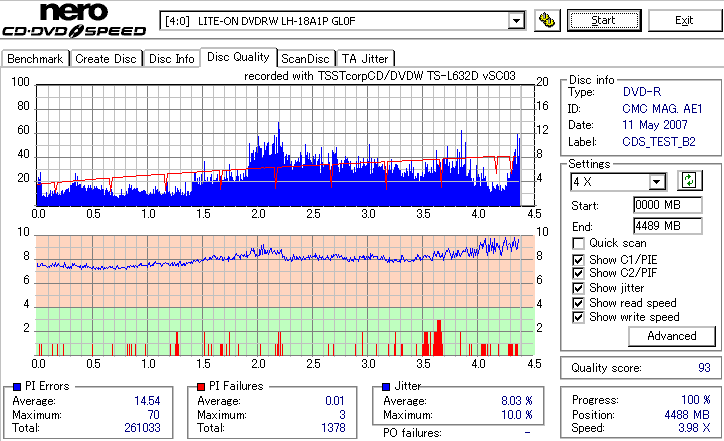Click the PO failures label

412,433
